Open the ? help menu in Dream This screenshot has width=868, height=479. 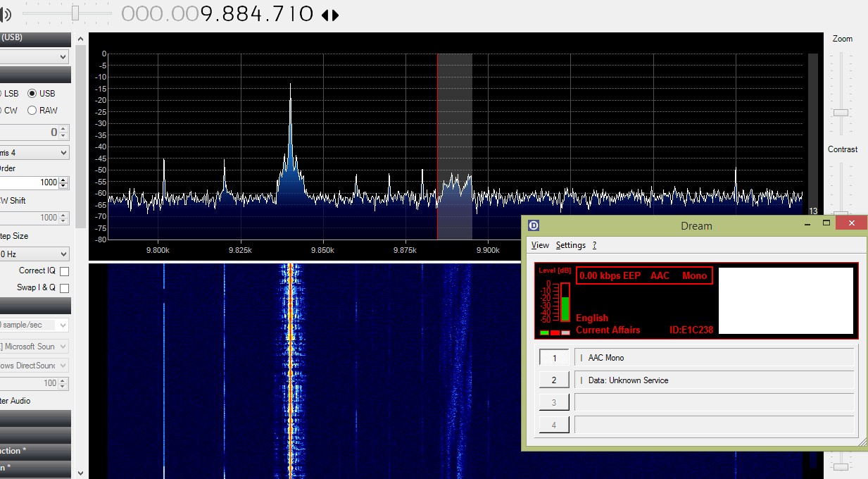[x=594, y=245]
